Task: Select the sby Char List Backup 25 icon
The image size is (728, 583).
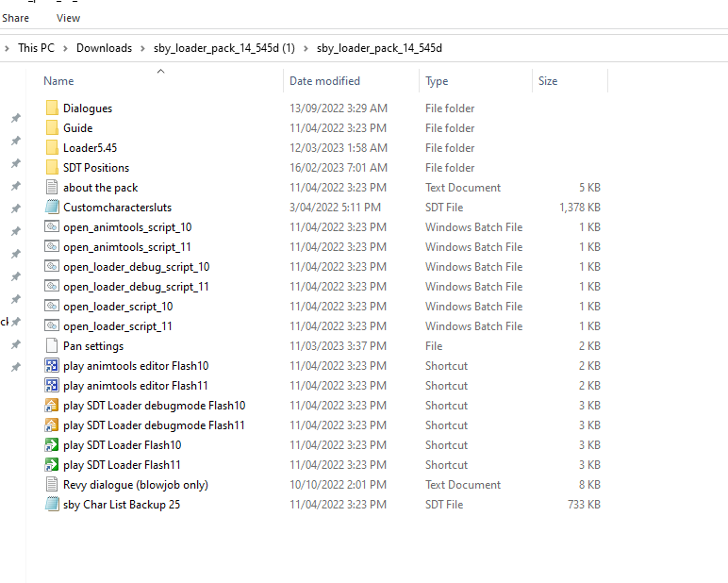Action: point(52,505)
